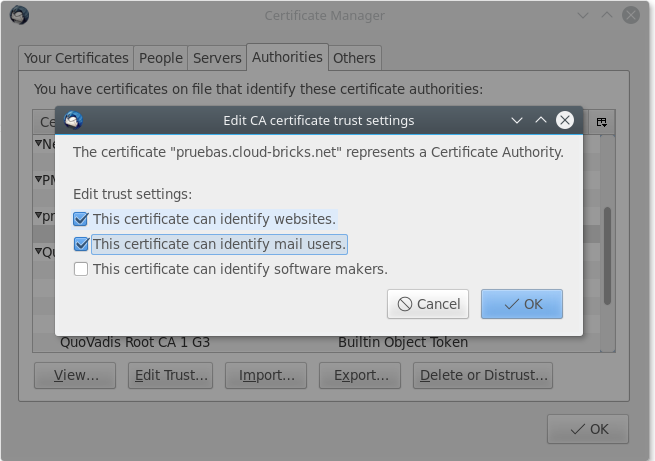Click Edit Trust... button
Screen dimensions: 655x461
(x=170, y=375)
